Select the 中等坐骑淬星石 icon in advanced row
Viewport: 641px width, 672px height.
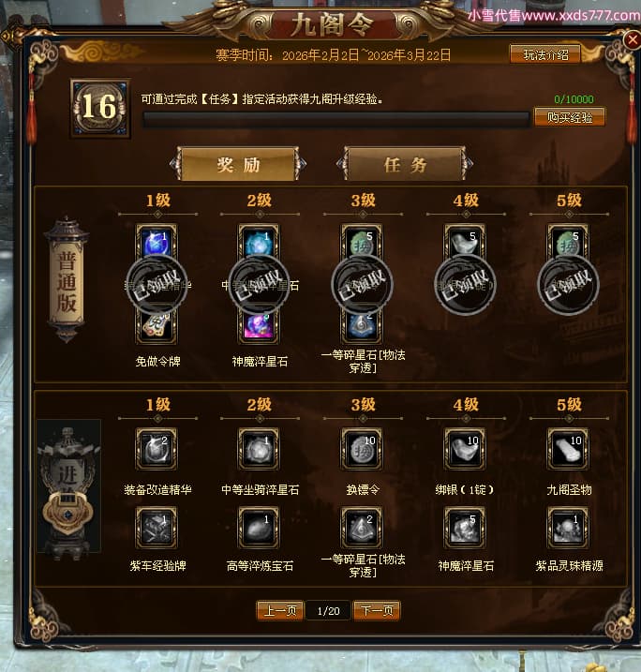click(259, 449)
